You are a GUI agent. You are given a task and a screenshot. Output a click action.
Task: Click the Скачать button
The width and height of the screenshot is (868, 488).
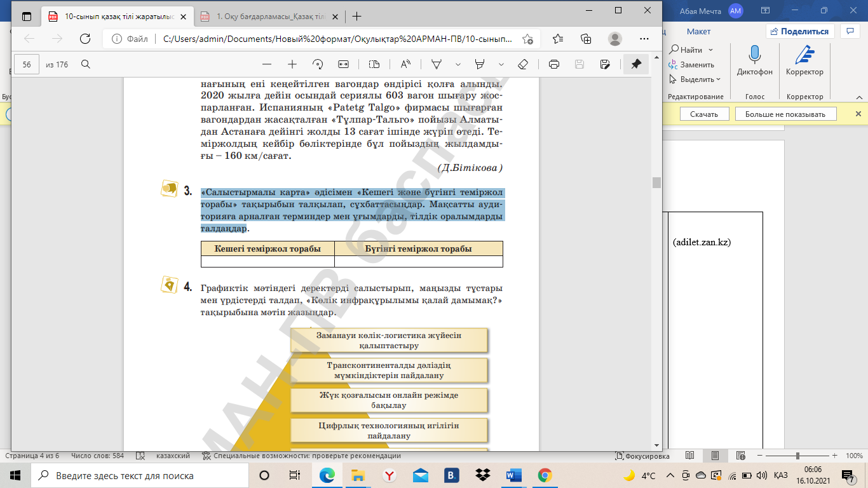coord(703,114)
